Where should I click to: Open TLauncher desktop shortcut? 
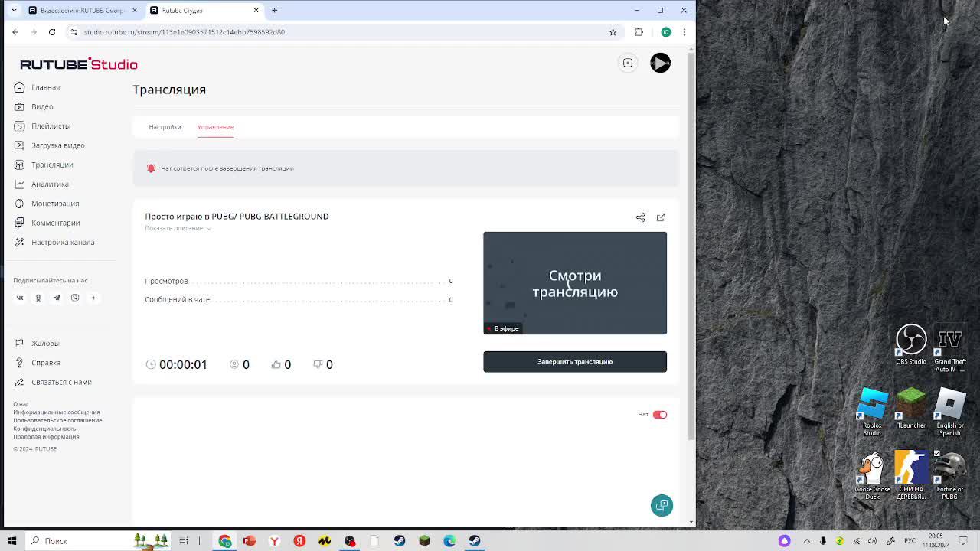pyautogui.click(x=911, y=409)
